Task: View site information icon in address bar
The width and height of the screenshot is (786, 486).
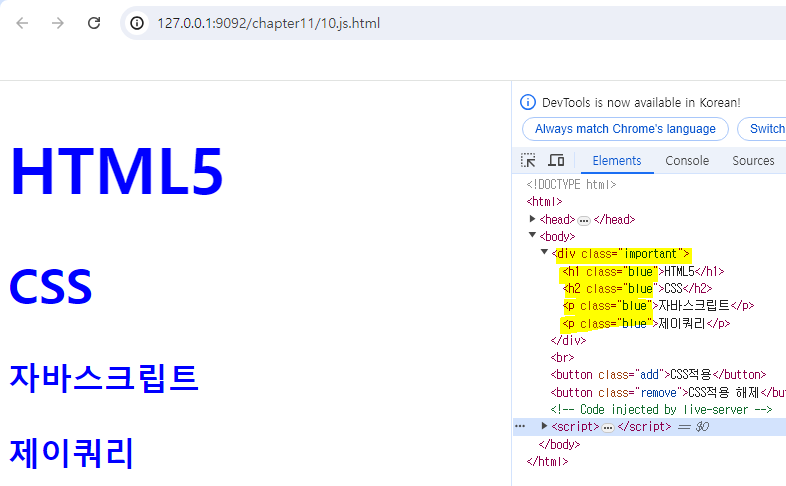Action: click(137, 23)
